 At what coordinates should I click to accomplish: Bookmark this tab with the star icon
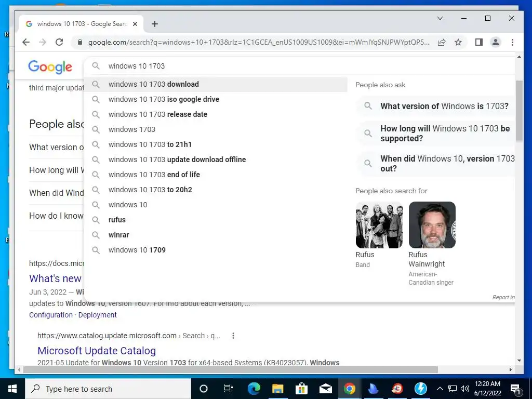point(458,42)
